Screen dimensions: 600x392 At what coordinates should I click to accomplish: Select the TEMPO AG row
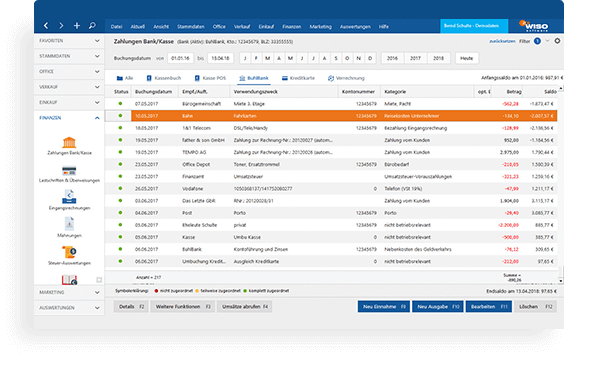[x=331, y=152]
